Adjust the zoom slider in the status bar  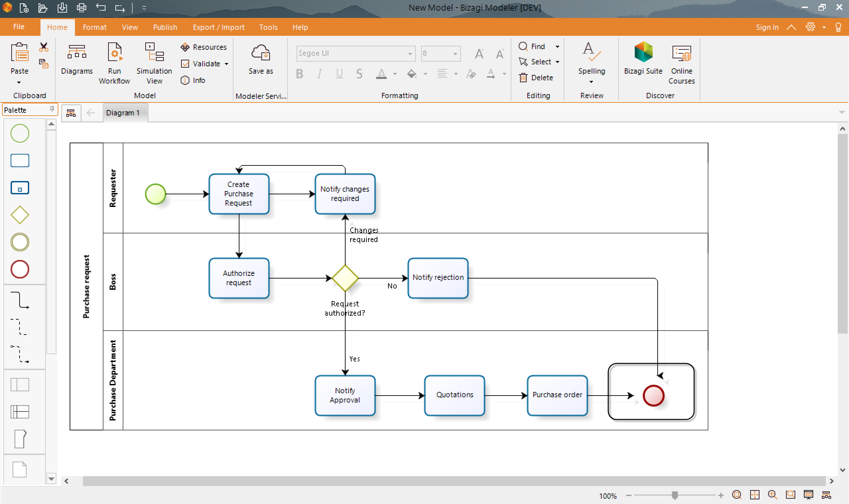click(675, 495)
